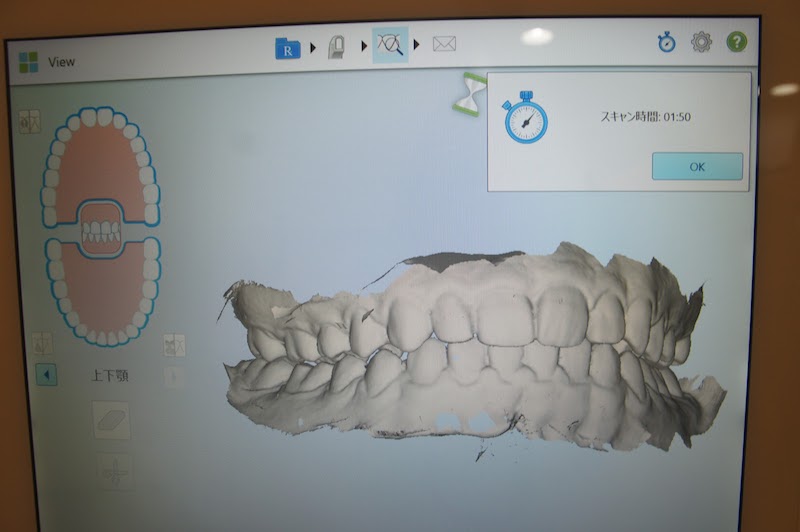Click the 上下顎 label
The width and height of the screenshot is (800, 532).
click(x=110, y=376)
